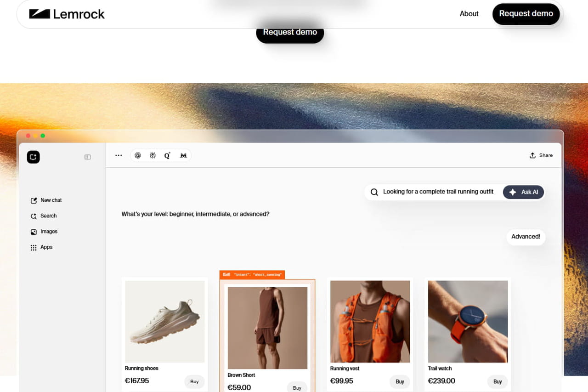Screen dimensions: 588x392
Task: Toggle the green traffic-light window control
Action: pyautogui.click(x=43, y=136)
